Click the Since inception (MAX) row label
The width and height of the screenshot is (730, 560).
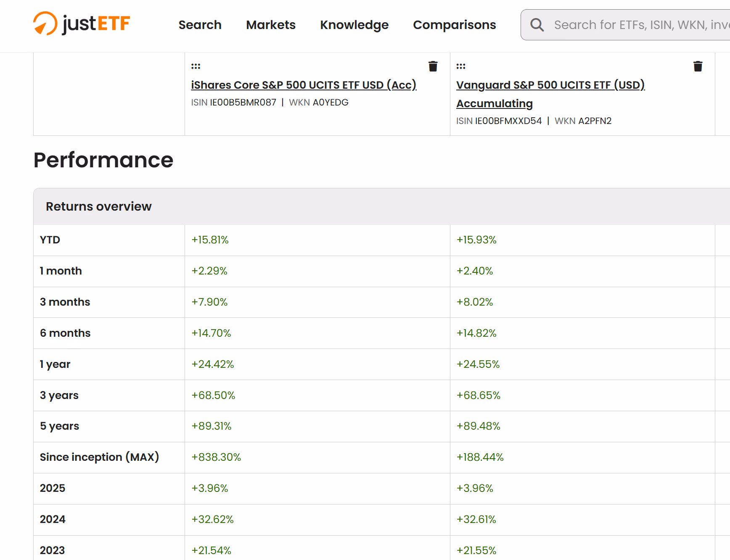tap(100, 457)
